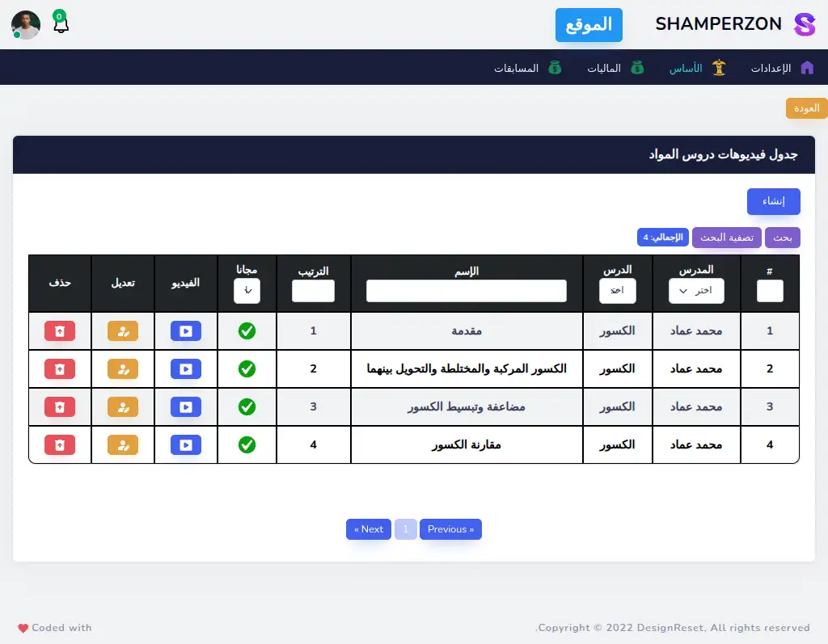
Task: Open the user profile avatar
Action: tap(26, 25)
